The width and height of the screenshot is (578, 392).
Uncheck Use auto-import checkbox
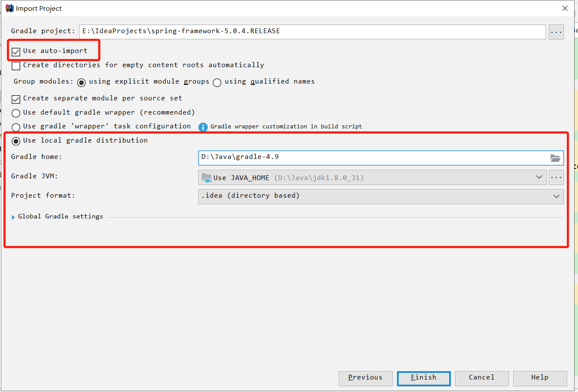tap(16, 52)
